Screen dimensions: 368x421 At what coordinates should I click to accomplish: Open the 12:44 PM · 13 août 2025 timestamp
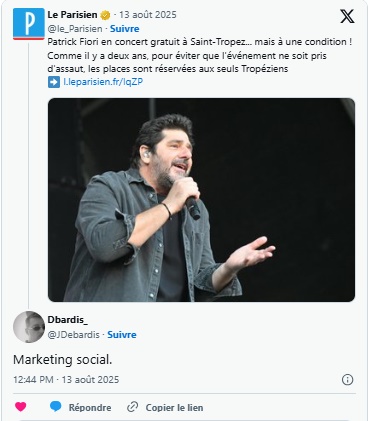tap(66, 380)
